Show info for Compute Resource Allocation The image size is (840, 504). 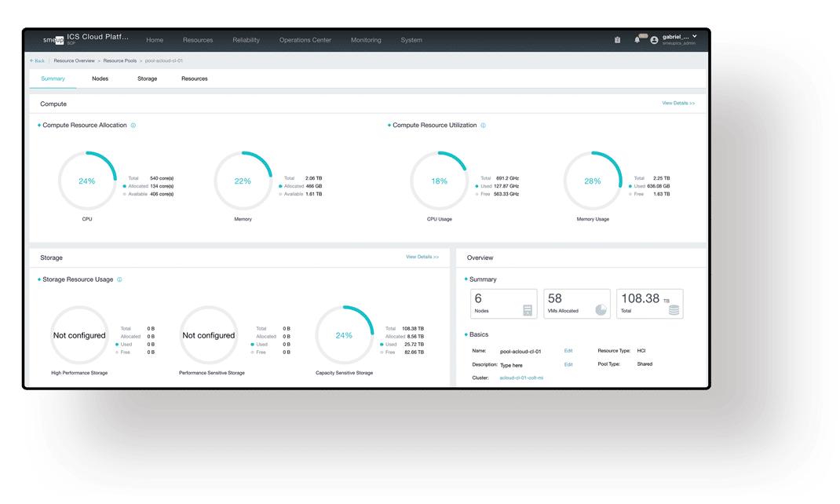[133, 126]
